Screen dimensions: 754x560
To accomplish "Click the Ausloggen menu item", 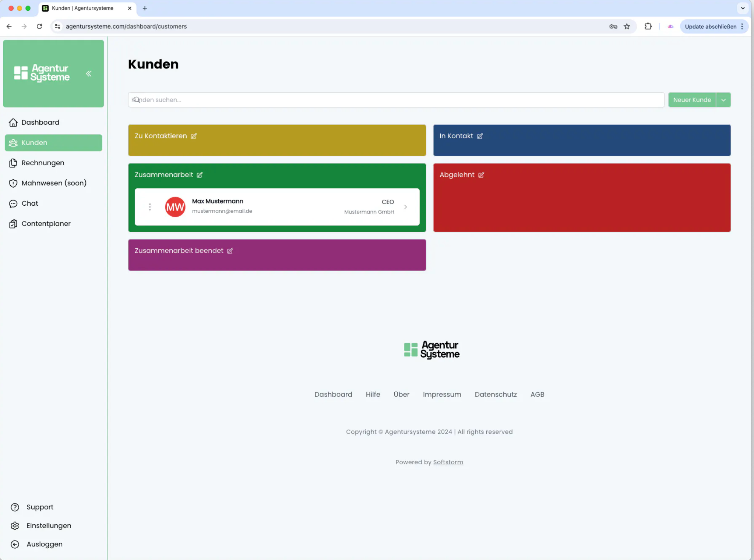I will pyautogui.click(x=45, y=543).
